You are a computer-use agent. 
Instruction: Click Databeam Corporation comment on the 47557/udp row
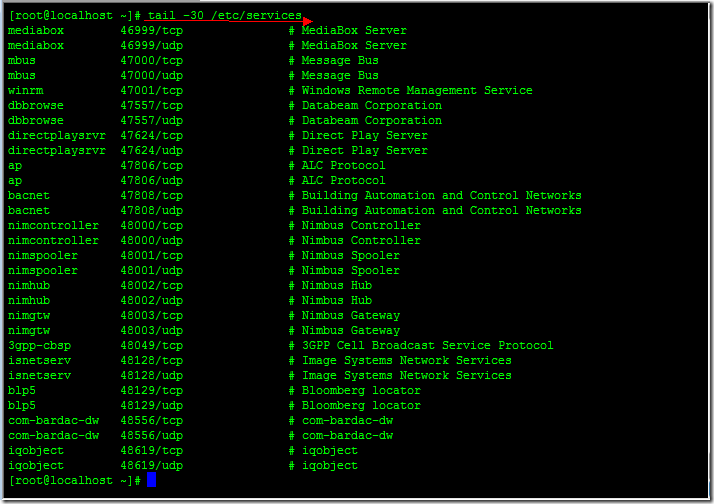(372, 121)
